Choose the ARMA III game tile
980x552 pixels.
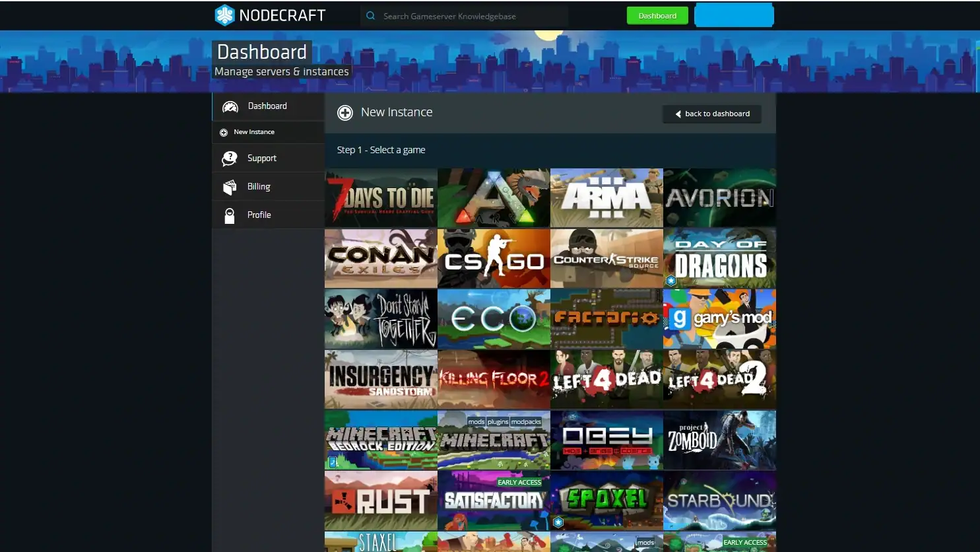tap(606, 197)
